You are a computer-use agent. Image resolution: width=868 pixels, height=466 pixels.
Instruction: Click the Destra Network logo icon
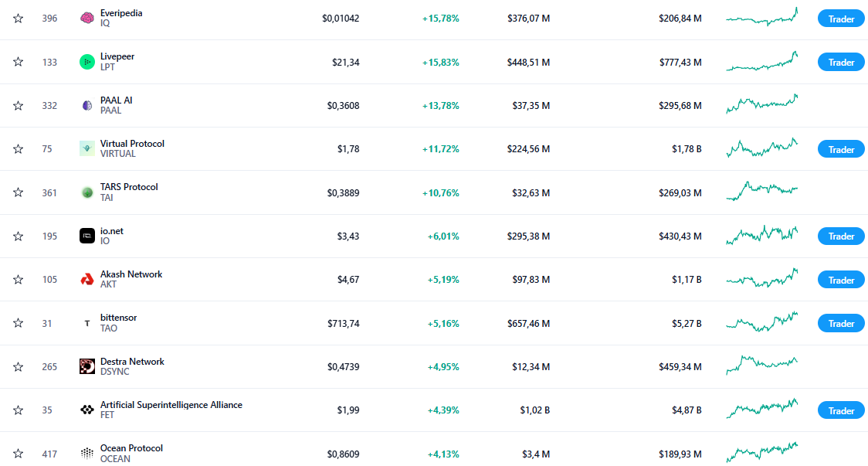click(x=87, y=366)
